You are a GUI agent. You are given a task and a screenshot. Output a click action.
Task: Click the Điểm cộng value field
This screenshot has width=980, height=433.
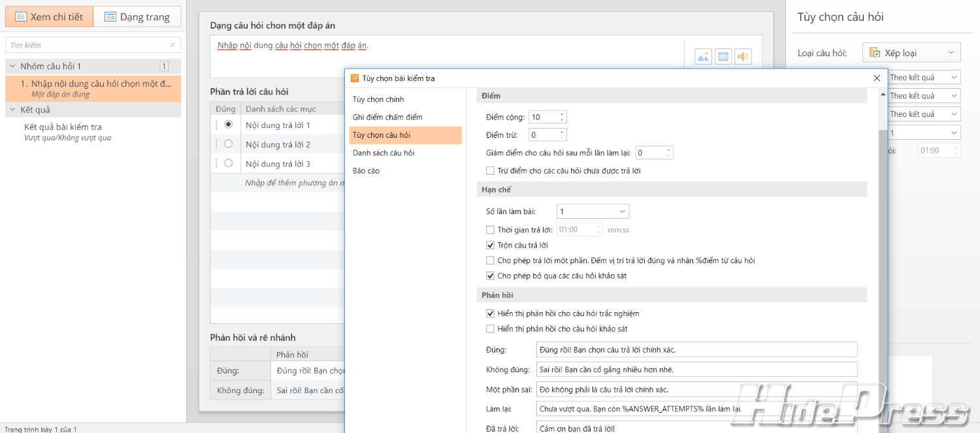(x=543, y=118)
